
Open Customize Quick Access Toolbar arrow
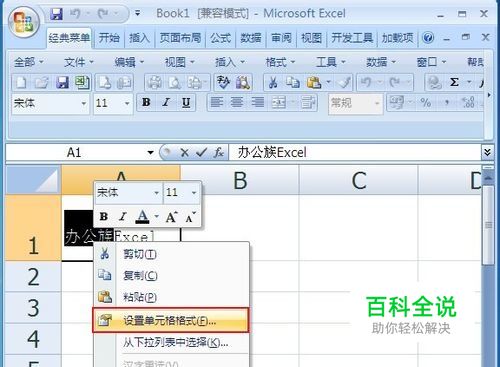click(x=137, y=14)
